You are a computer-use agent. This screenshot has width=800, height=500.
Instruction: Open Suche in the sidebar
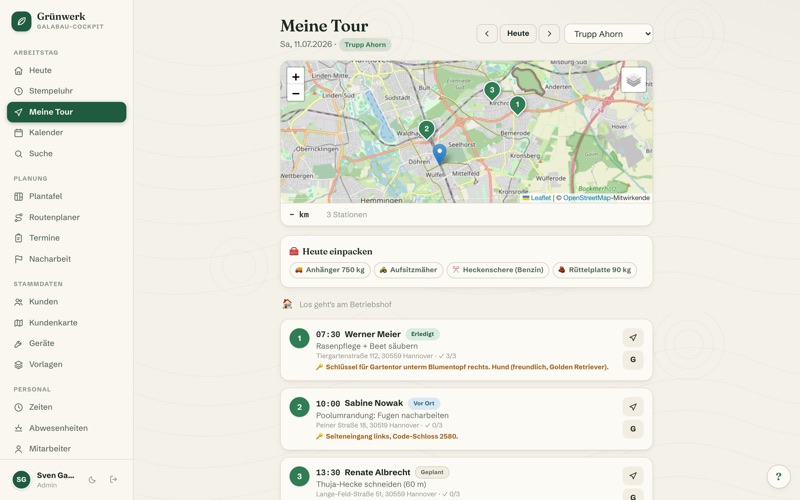(x=66, y=154)
